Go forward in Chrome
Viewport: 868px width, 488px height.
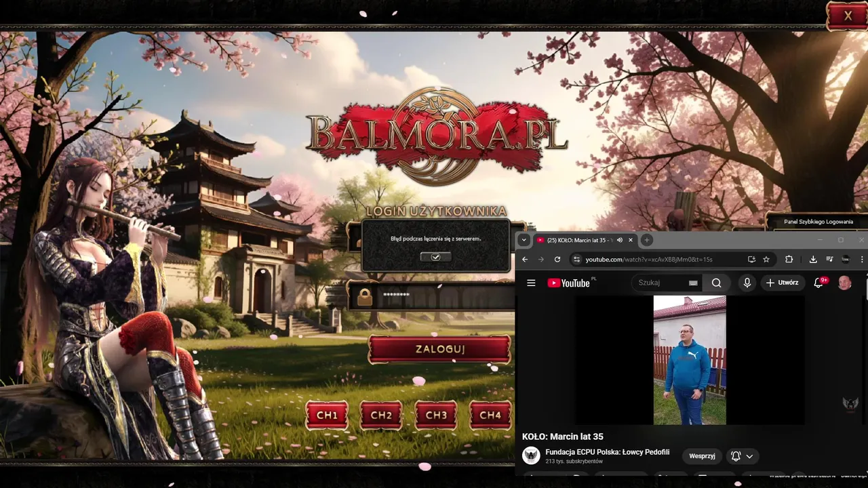[541, 259]
